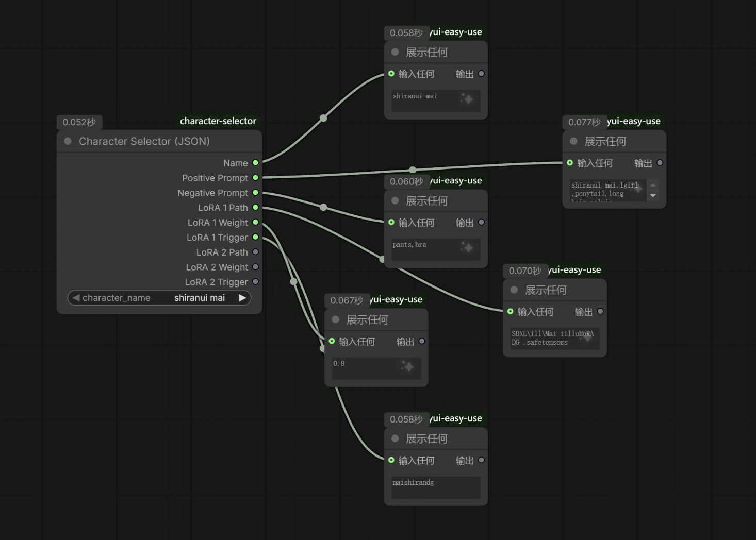This screenshot has width=756, height=540.
Task: Click the 输出 output port of the '0.8' node
Action: coord(422,341)
